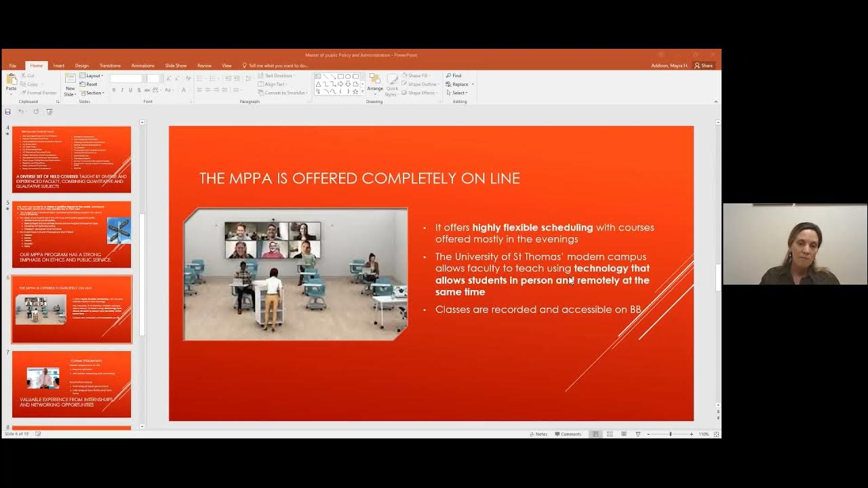Click the Find magnifier button
868x488 pixels.
tap(454, 75)
